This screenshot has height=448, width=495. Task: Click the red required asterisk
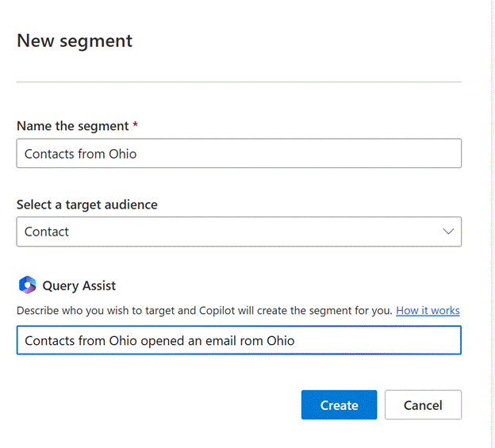[x=136, y=125]
